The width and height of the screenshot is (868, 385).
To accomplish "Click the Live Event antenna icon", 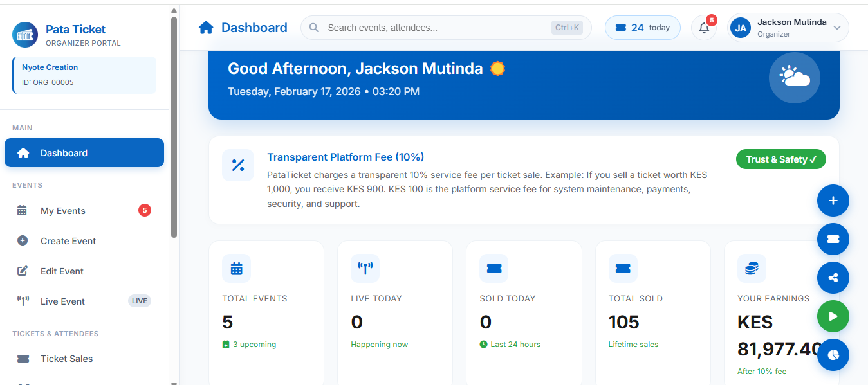I will click(x=24, y=301).
